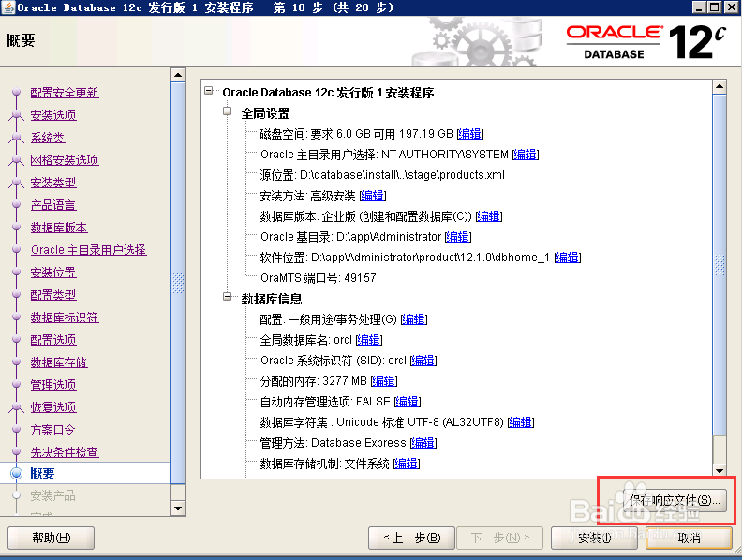Open the 方案口令 step
Image resolution: width=742 pixels, height=560 pixels.
click(x=53, y=430)
